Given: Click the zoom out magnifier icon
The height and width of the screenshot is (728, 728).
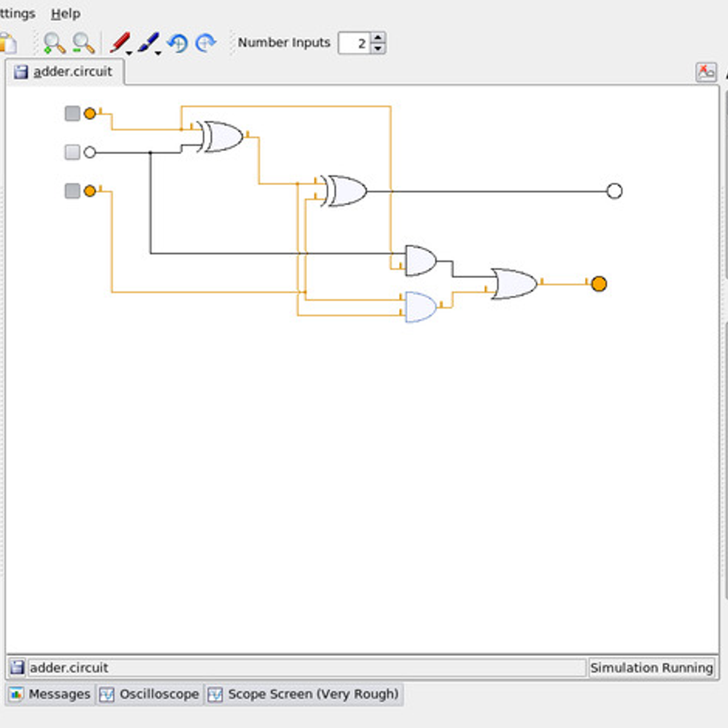Looking at the screenshot, I should point(83,43).
